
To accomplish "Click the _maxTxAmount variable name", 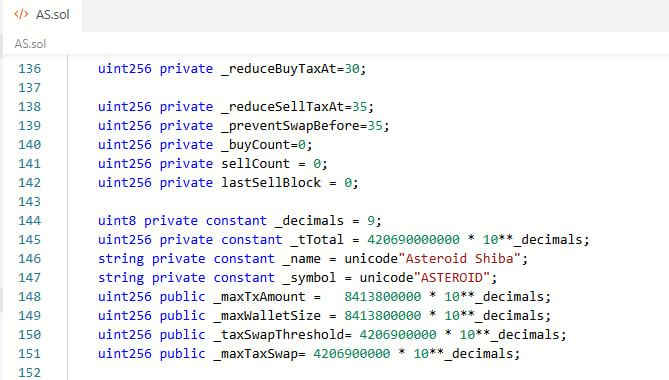I will [259, 297].
